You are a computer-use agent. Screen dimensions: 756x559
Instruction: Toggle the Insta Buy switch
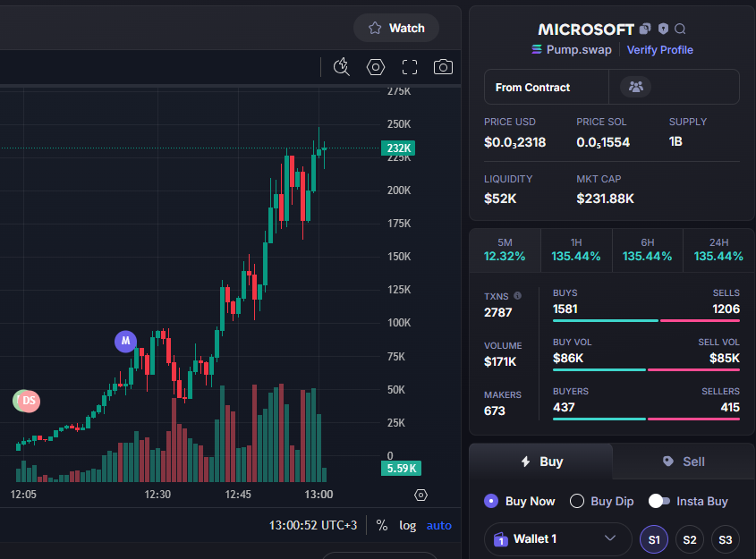pyautogui.click(x=659, y=501)
